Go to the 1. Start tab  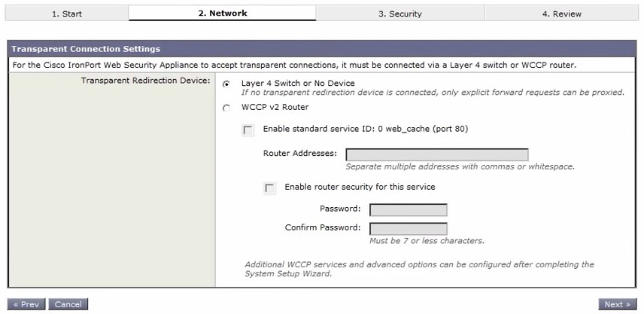(67, 14)
